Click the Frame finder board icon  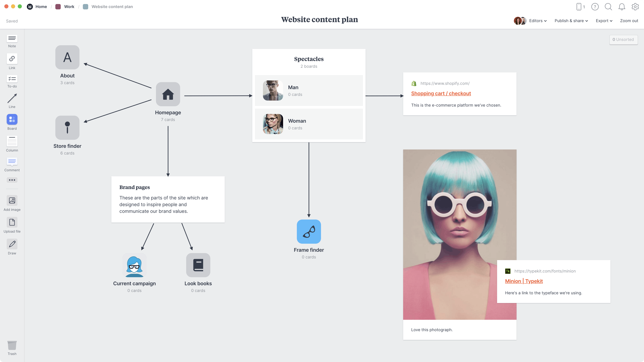tap(309, 232)
